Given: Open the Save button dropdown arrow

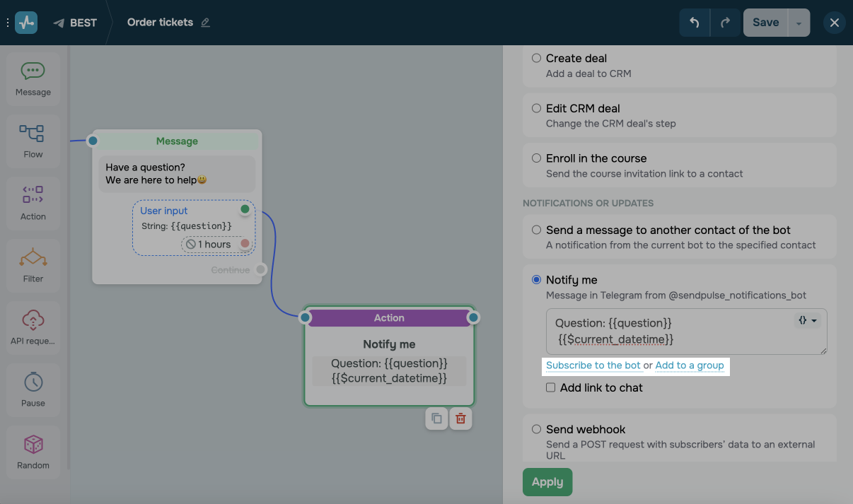Looking at the screenshot, I should [799, 22].
